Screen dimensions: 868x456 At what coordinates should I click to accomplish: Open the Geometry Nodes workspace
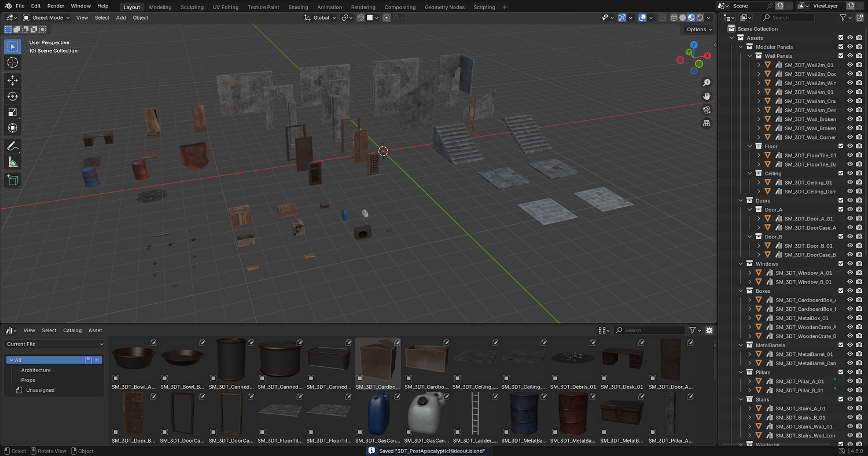[444, 7]
